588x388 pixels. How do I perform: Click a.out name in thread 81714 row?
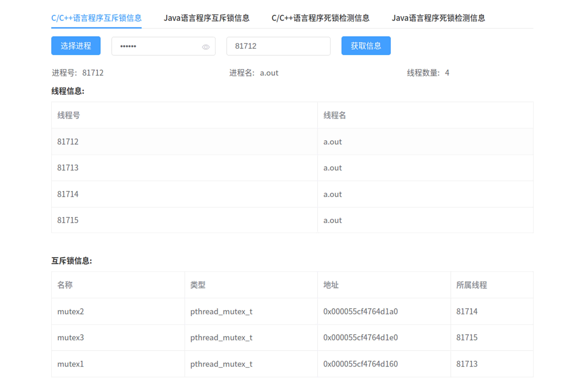[332, 194]
